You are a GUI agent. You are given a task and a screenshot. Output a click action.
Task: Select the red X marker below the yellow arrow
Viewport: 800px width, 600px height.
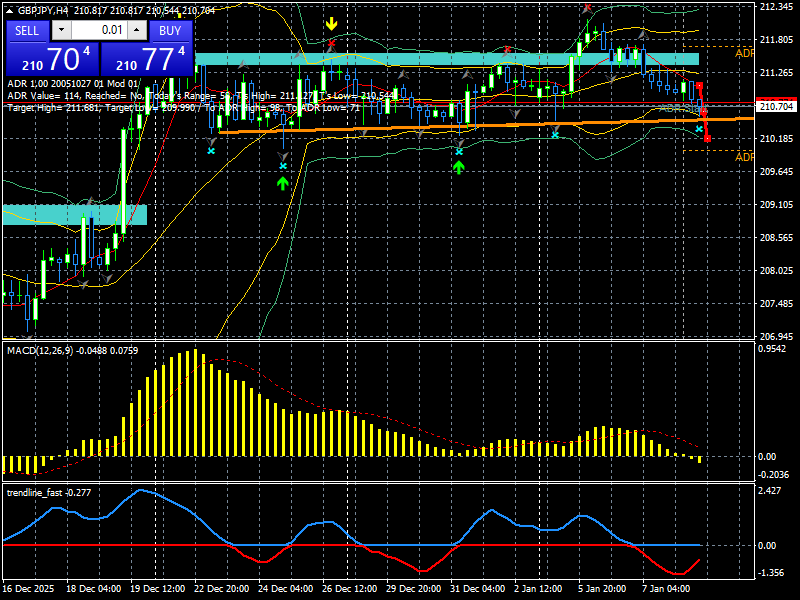click(x=332, y=44)
